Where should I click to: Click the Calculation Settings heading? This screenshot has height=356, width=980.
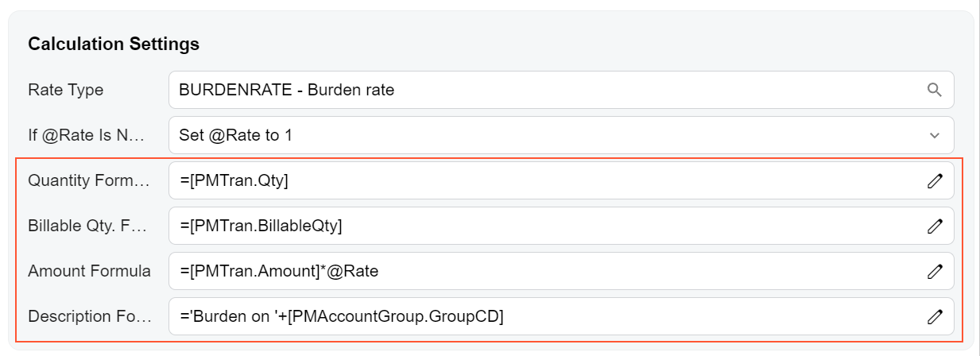point(114,44)
